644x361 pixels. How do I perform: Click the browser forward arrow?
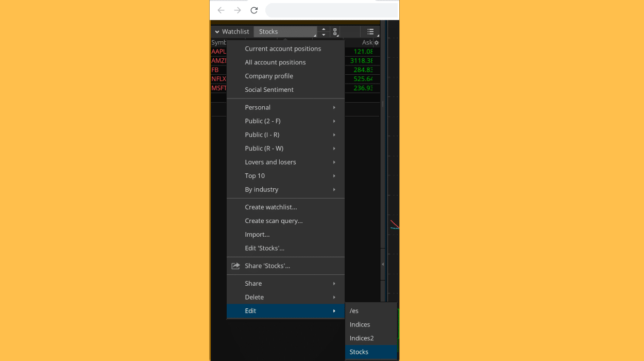coord(238,10)
